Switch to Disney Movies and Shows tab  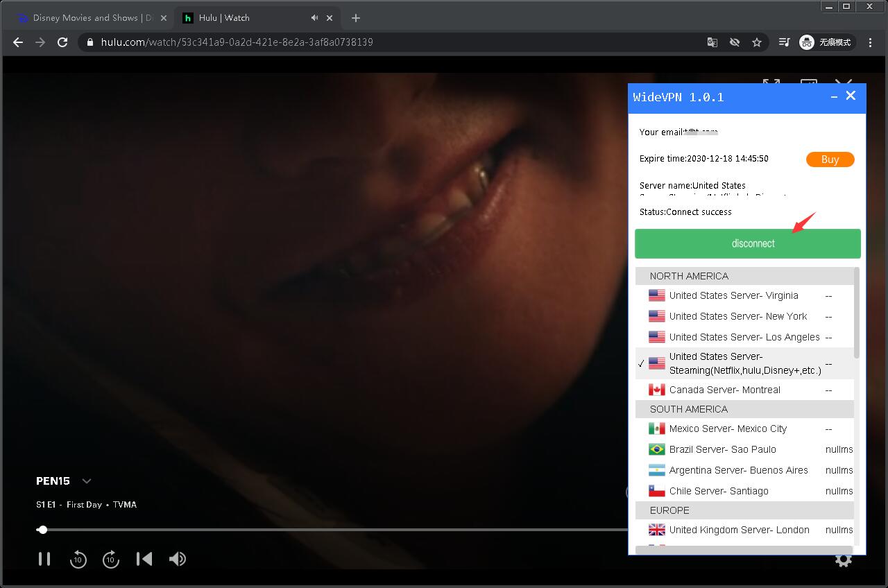92,18
